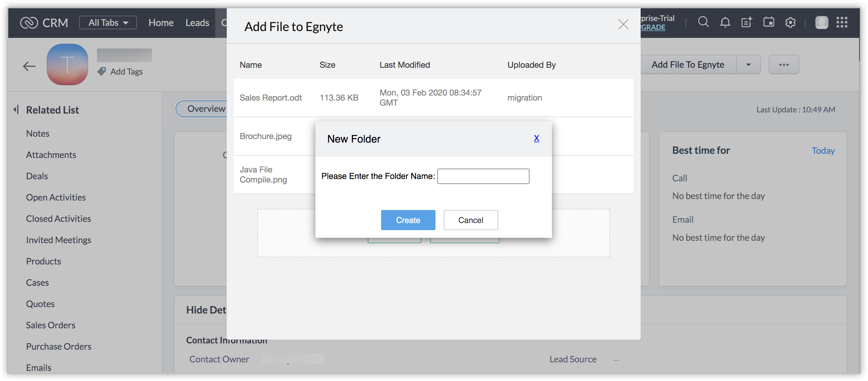Open the notifications bell

click(x=725, y=22)
